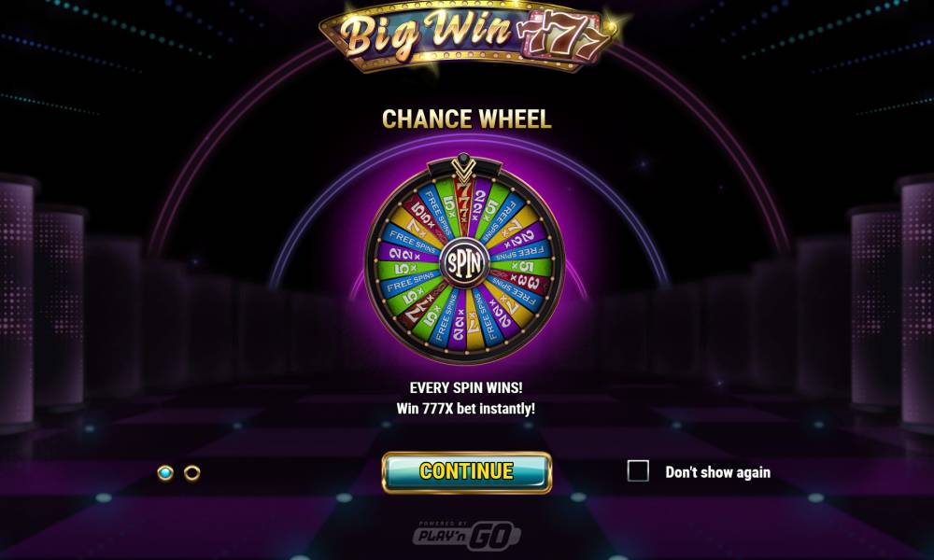
Task: Click the gold pointer arrow atop the wheel
Action: 463,168
